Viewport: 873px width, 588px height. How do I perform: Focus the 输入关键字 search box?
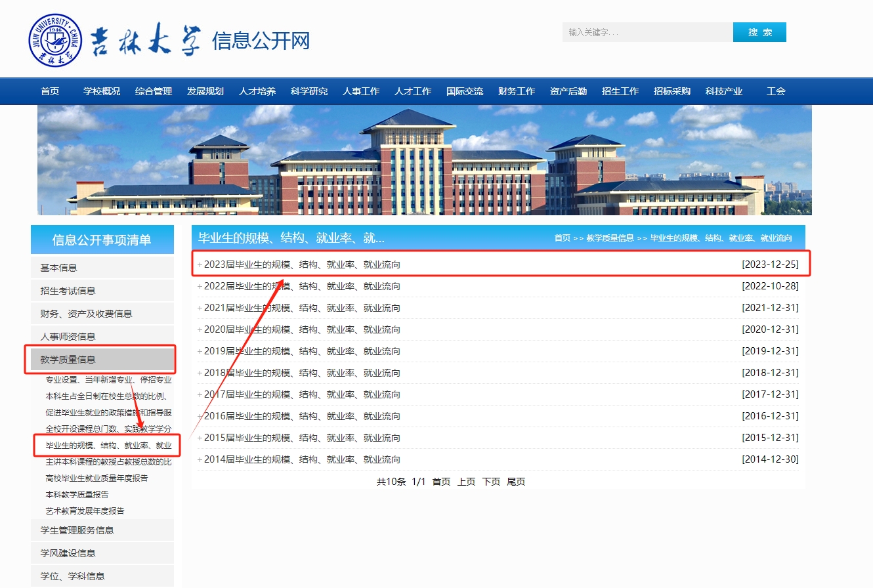click(x=647, y=32)
